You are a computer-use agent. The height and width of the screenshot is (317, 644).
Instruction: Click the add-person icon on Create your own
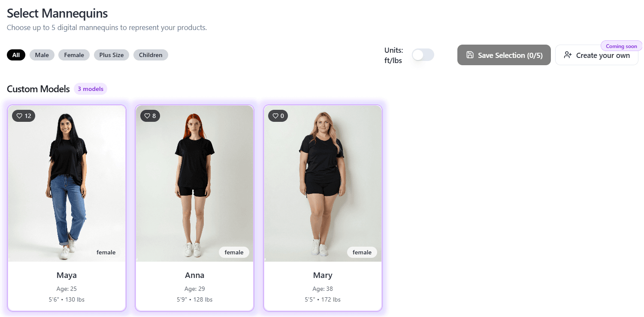click(x=568, y=55)
